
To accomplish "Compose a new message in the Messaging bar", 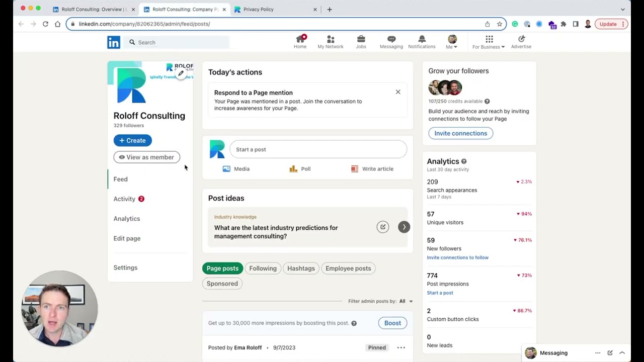I will pos(610,353).
